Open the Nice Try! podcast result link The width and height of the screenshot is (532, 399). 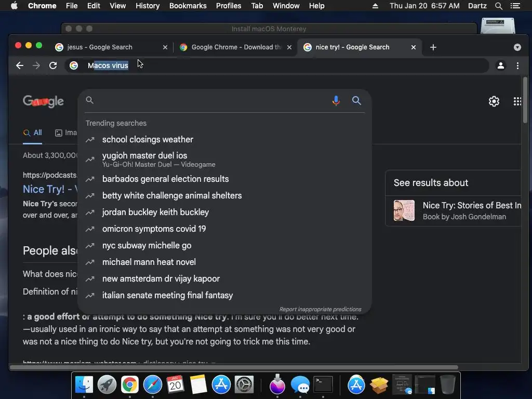pyautogui.click(x=50, y=189)
